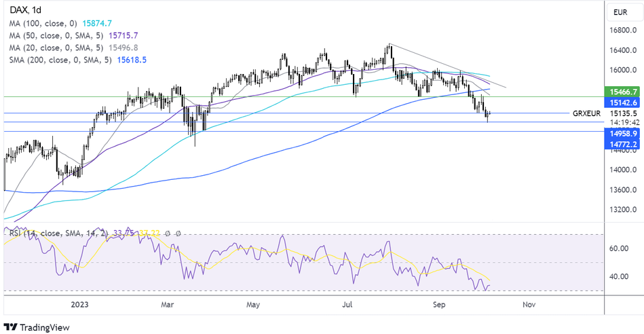644x334 pixels.
Task: Click the 16000.0 price axis label
Action: coord(622,70)
